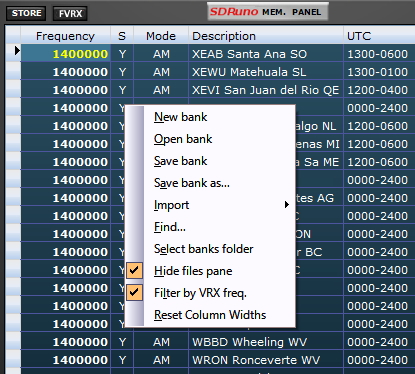Toggle Hide files pane option
The height and width of the screenshot is (374, 415).
pos(210,271)
